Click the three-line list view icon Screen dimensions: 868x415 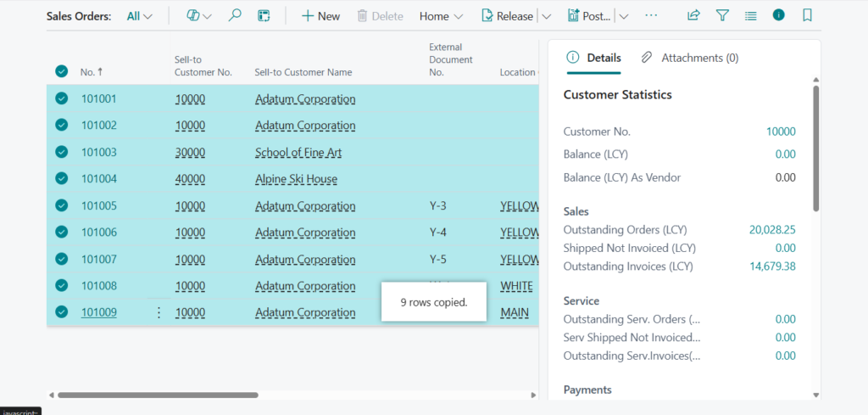point(750,15)
